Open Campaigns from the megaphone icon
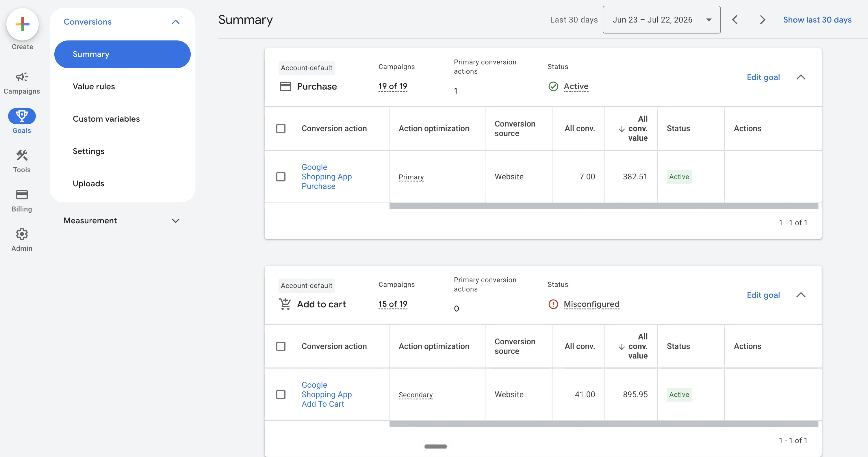This screenshot has height=457, width=868. 22,77
